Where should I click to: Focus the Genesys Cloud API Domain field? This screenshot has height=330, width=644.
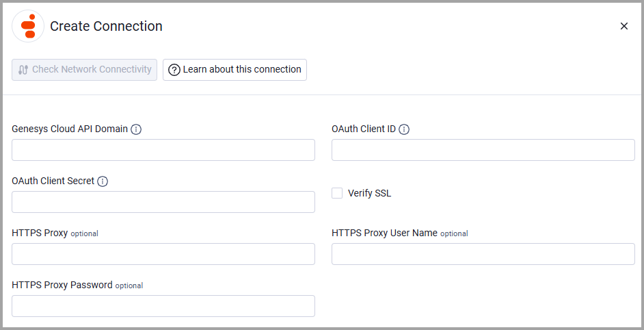(x=163, y=150)
